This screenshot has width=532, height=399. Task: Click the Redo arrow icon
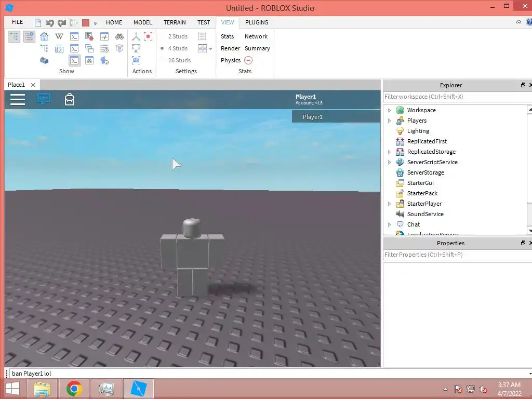click(62, 23)
